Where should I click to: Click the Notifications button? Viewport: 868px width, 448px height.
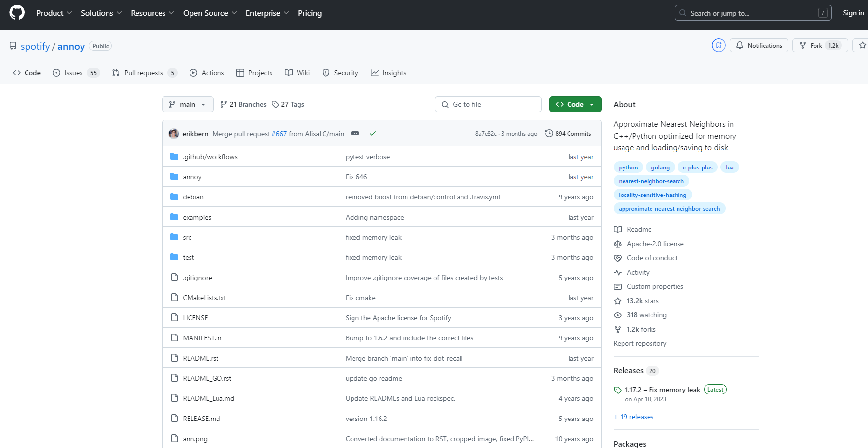point(759,45)
